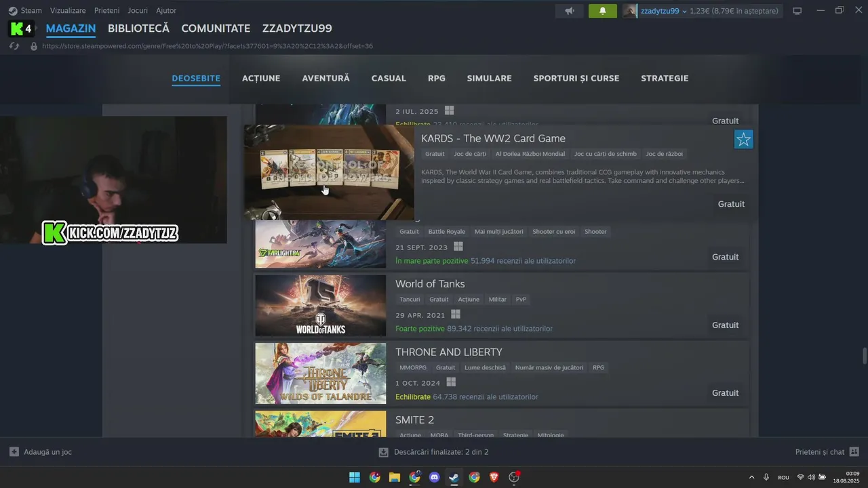Image resolution: width=868 pixels, height=488 pixels.
Task: Open taskbar clock and date
Action: pos(846,477)
